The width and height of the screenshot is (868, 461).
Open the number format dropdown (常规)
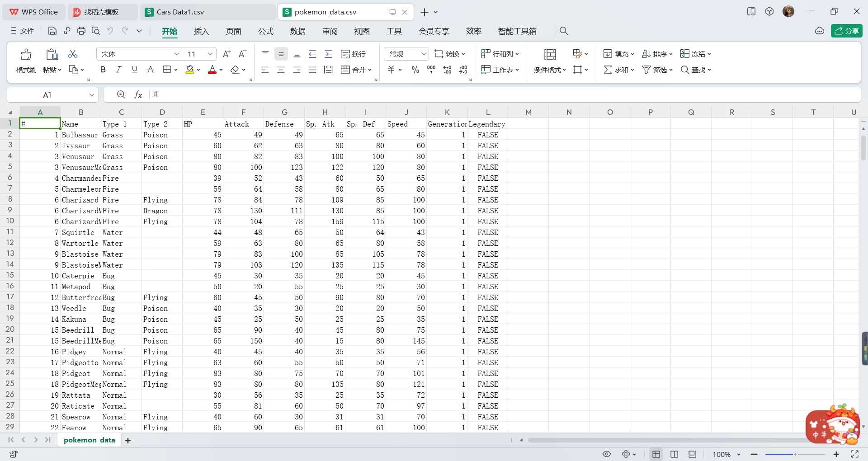coord(424,54)
